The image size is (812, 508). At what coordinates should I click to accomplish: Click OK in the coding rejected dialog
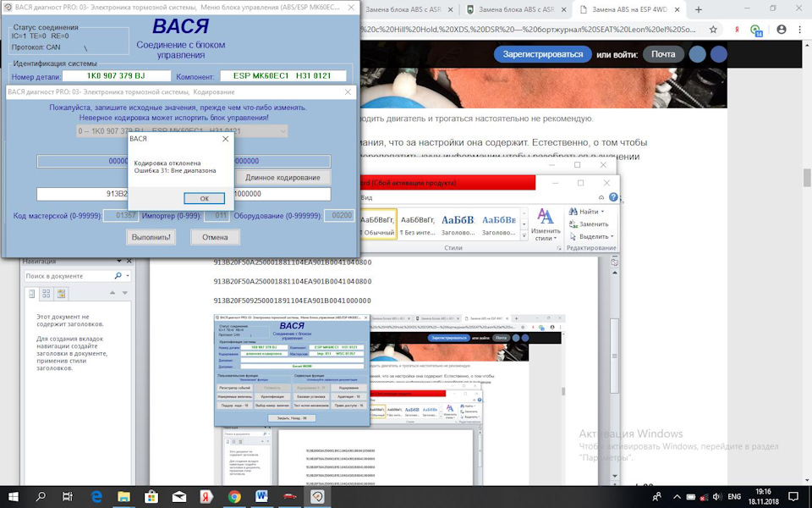pyautogui.click(x=204, y=198)
